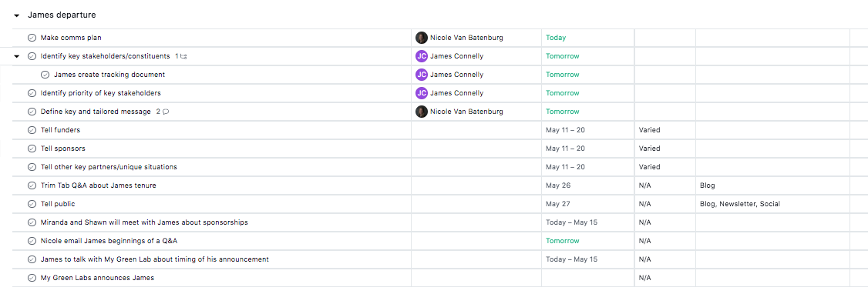
Task: Open the Tell sponsors task
Action: [63, 149]
